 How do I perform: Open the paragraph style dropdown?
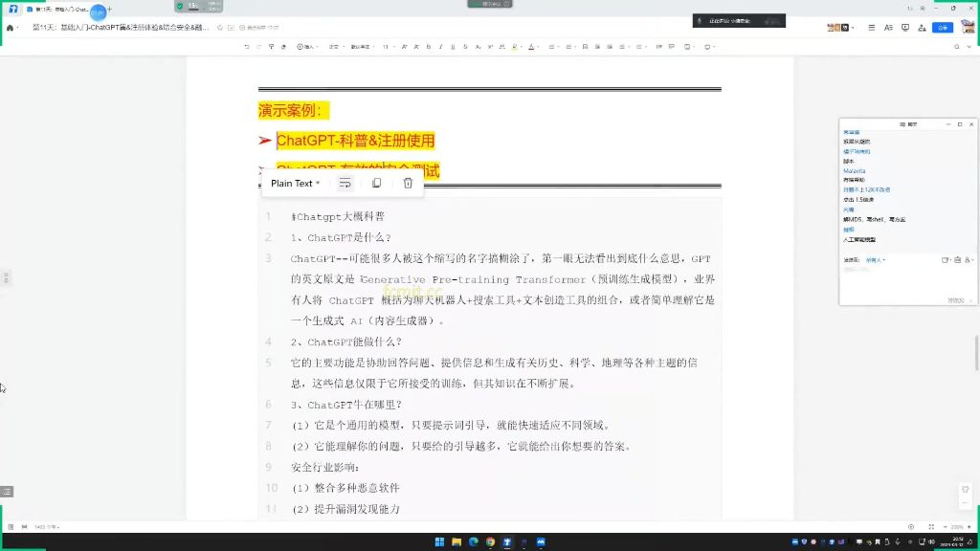[x=336, y=47]
